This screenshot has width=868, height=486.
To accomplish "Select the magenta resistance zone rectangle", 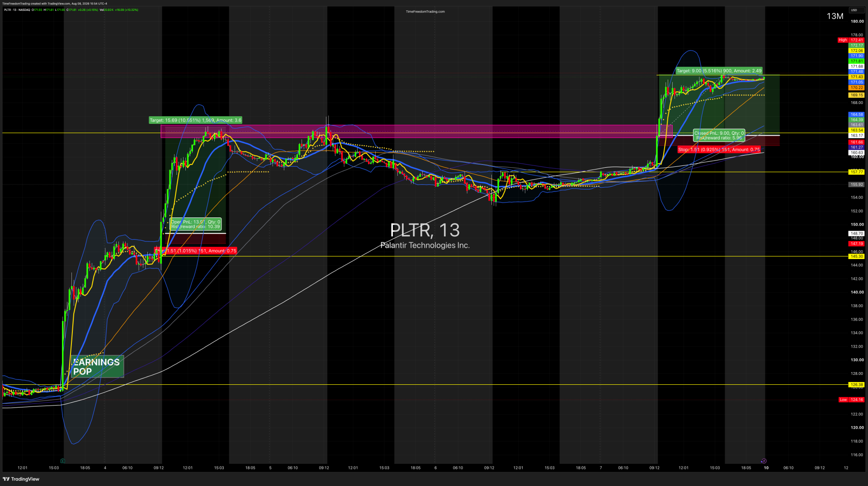I will pyautogui.click(x=416, y=131).
